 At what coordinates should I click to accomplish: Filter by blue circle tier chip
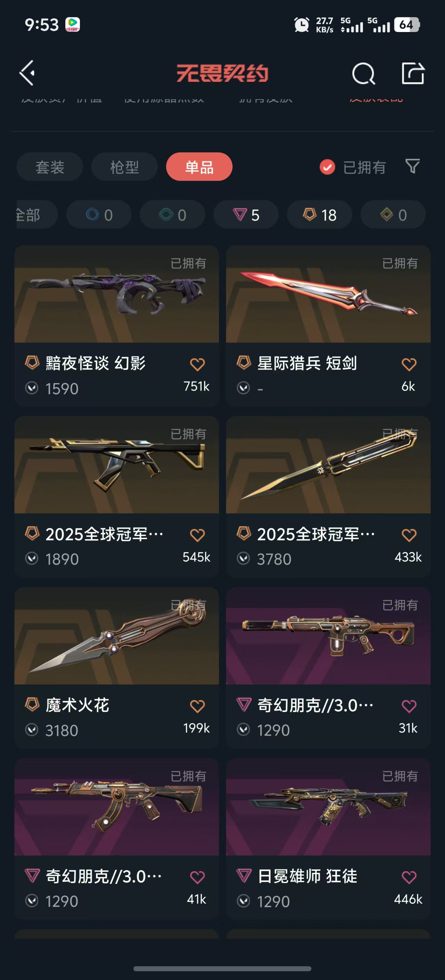pos(99,215)
